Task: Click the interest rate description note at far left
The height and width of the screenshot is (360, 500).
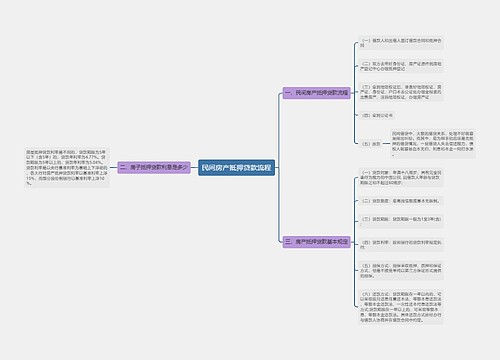Action: (67, 167)
